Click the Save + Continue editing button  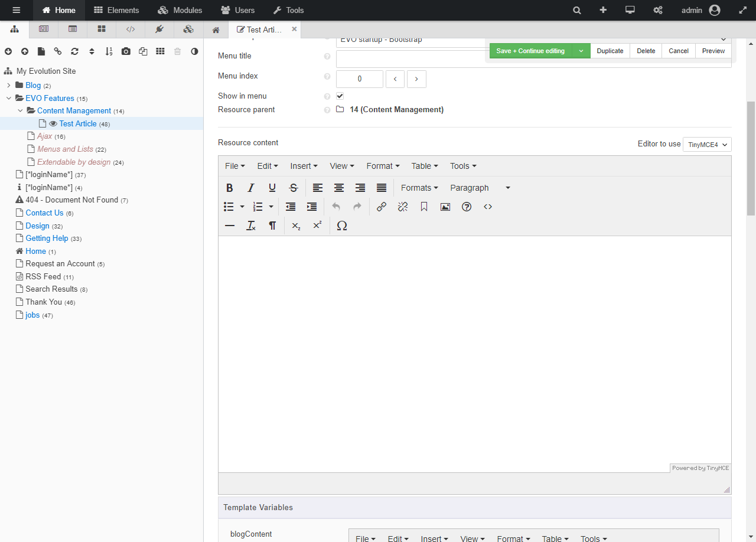[x=530, y=51]
